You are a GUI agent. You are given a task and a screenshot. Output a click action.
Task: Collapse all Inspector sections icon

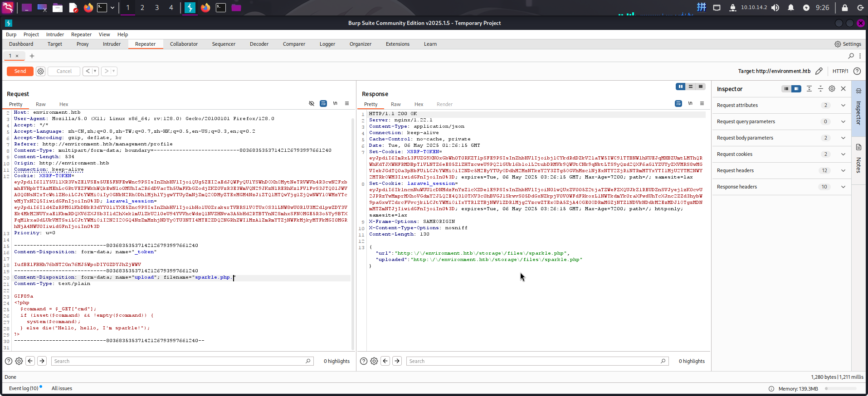point(820,89)
